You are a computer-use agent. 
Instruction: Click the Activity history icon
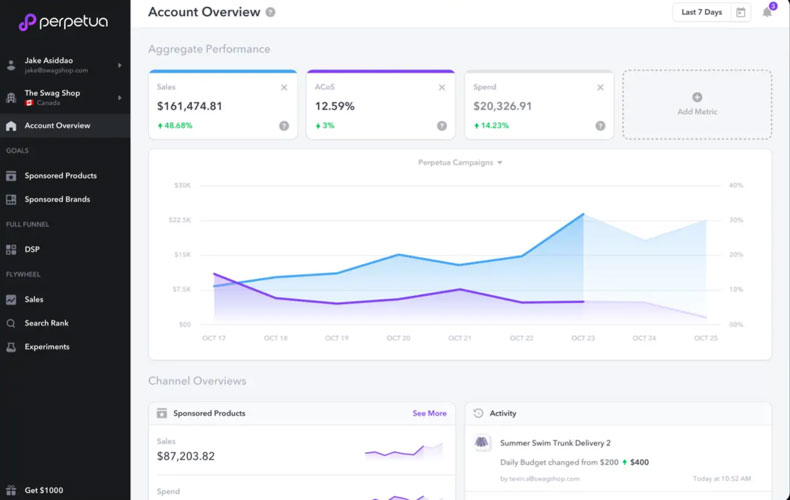[x=478, y=413]
